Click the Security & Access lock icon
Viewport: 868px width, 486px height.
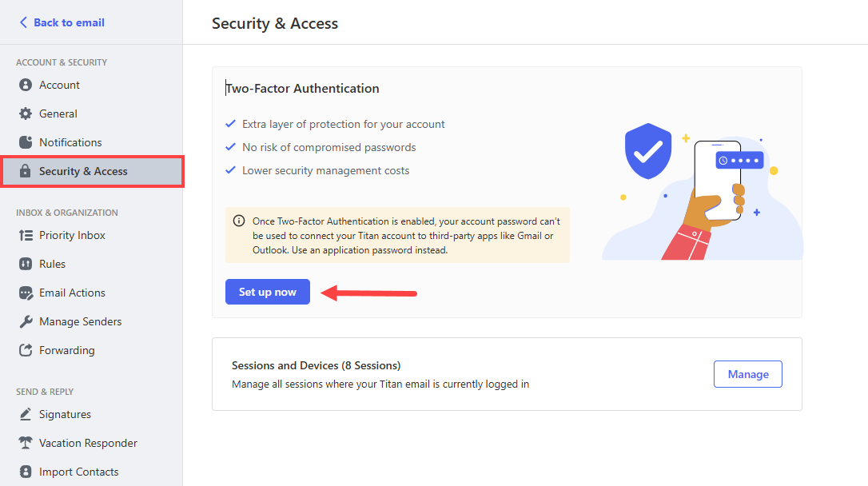26,171
